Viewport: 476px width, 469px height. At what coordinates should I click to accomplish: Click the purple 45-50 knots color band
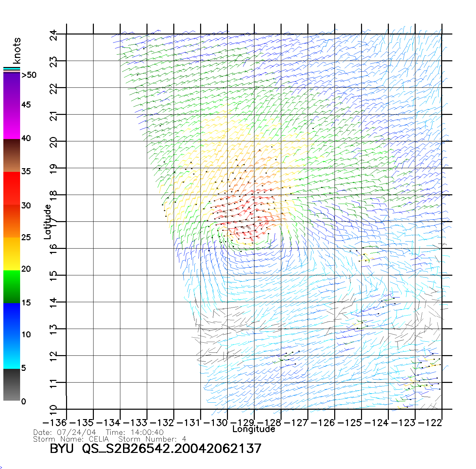click(12, 89)
